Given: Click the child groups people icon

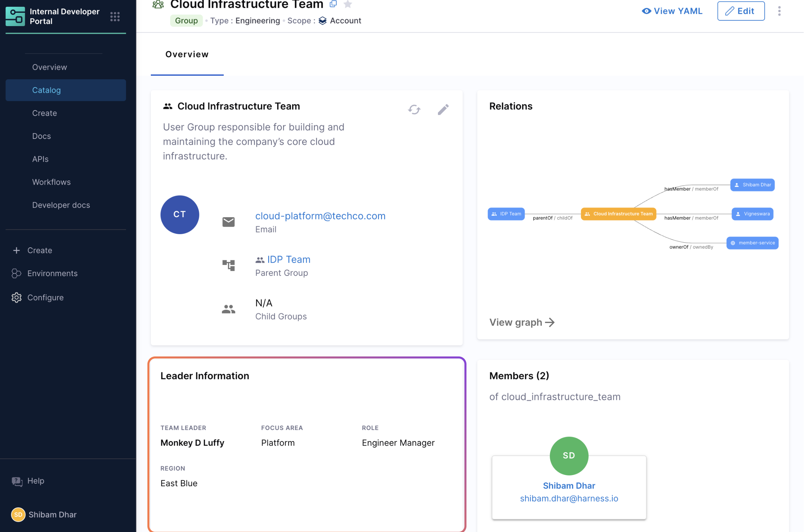Looking at the screenshot, I should click(228, 309).
